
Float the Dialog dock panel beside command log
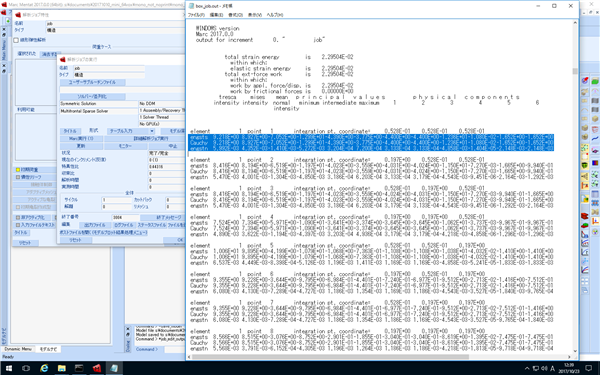[x=127, y=334]
